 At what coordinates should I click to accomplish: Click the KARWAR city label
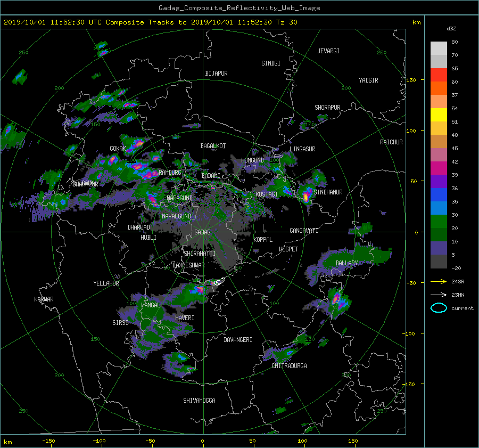click(44, 299)
